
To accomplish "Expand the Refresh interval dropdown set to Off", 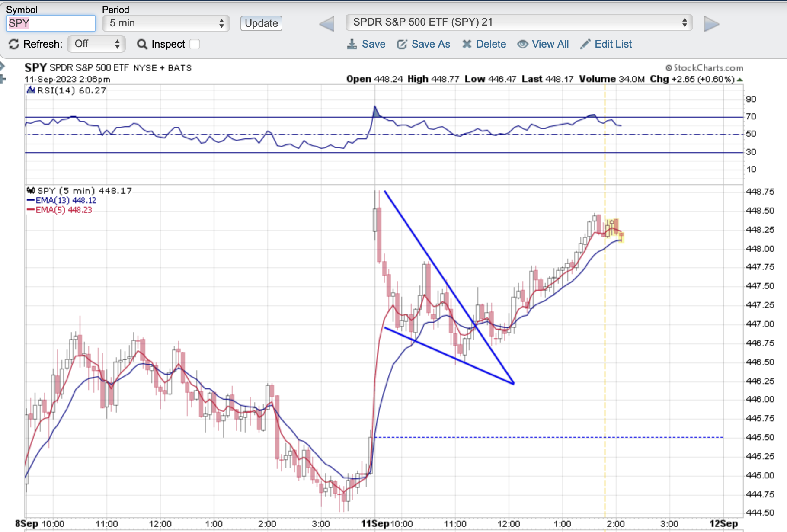I will [96, 44].
